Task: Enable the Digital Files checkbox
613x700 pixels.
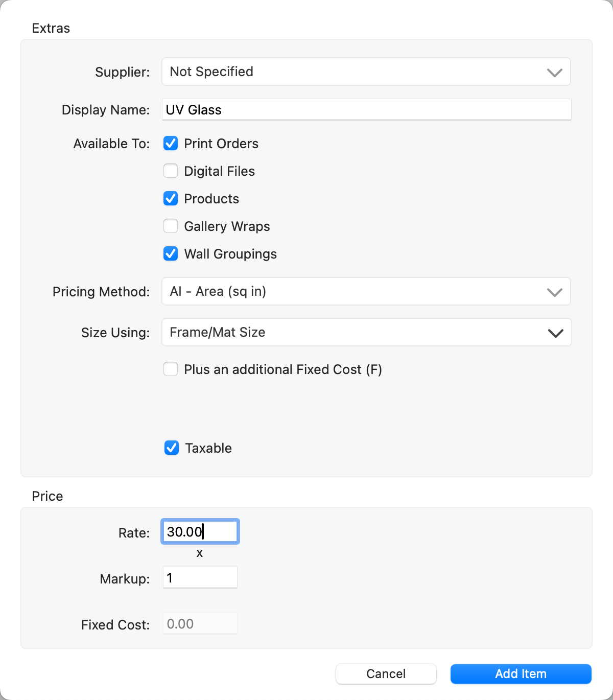Action: (171, 171)
